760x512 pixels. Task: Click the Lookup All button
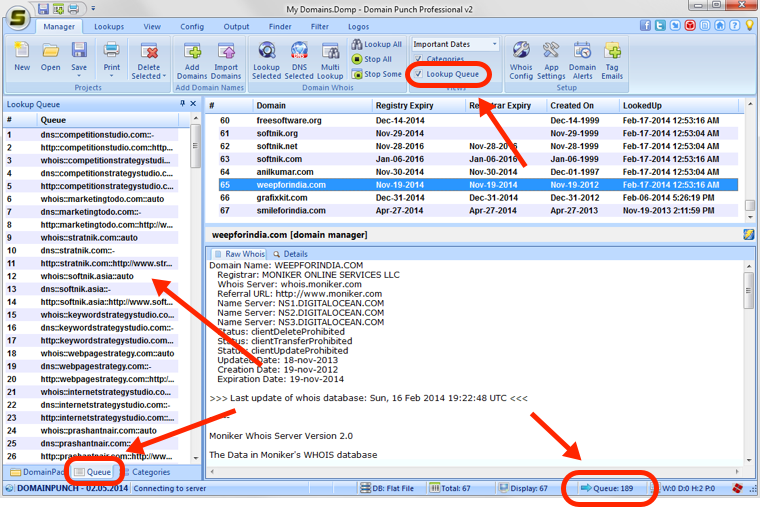[377, 44]
